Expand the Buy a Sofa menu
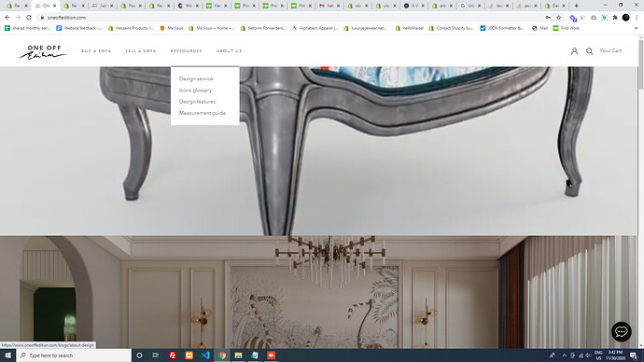This screenshot has width=644, height=362. coord(96,51)
